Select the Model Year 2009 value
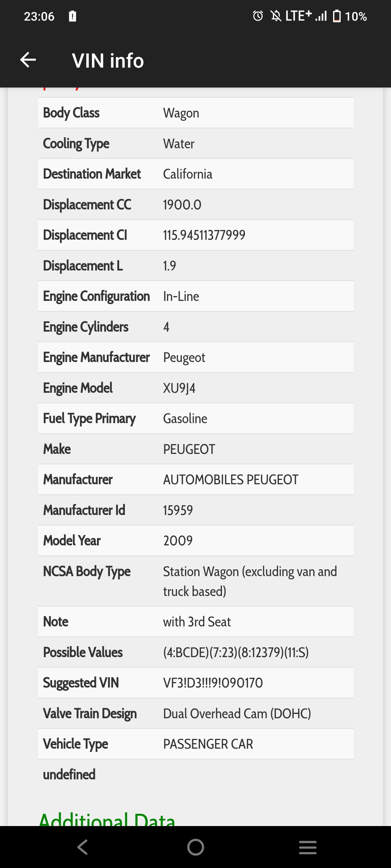 (178, 541)
